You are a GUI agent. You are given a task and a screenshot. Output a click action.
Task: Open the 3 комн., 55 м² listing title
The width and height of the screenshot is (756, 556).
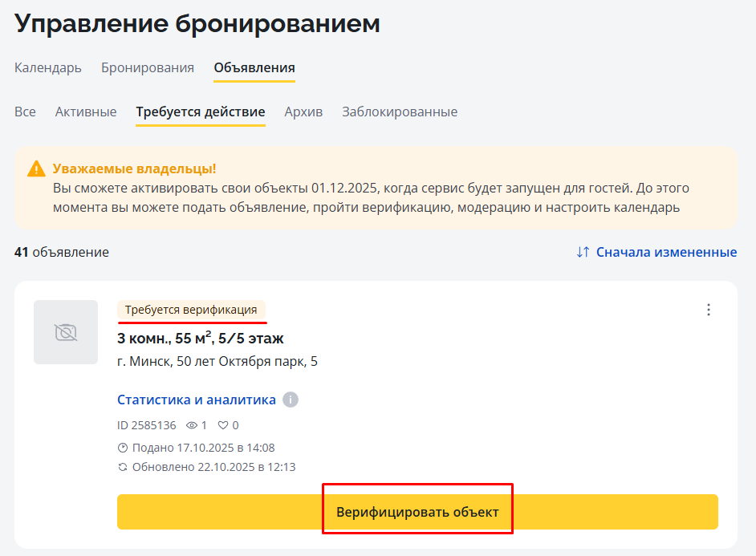pyautogui.click(x=201, y=338)
